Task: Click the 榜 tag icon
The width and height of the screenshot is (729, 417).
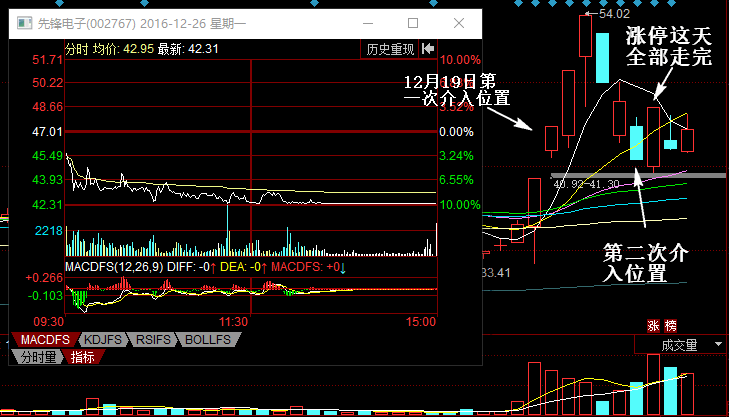Action: (x=670, y=325)
